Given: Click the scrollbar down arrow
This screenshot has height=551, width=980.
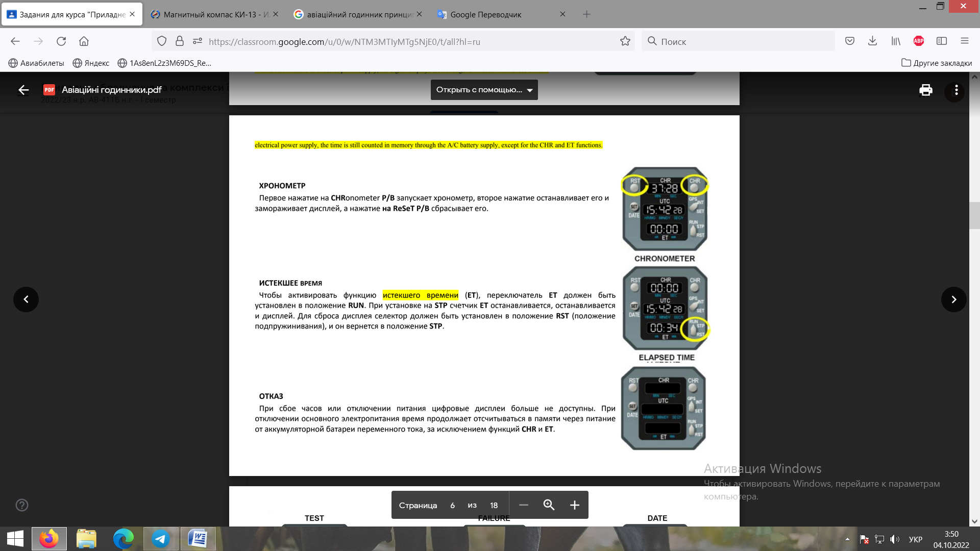Looking at the screenshot, I should coord(974,521).
